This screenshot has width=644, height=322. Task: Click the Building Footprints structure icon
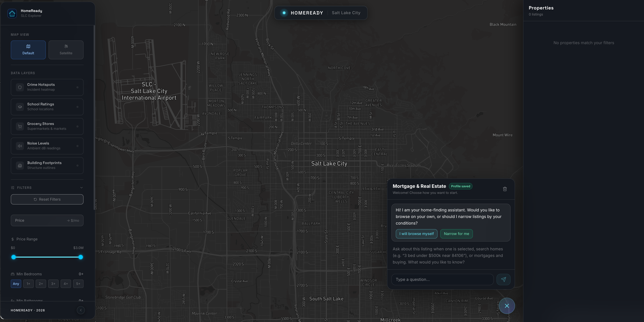20,165
